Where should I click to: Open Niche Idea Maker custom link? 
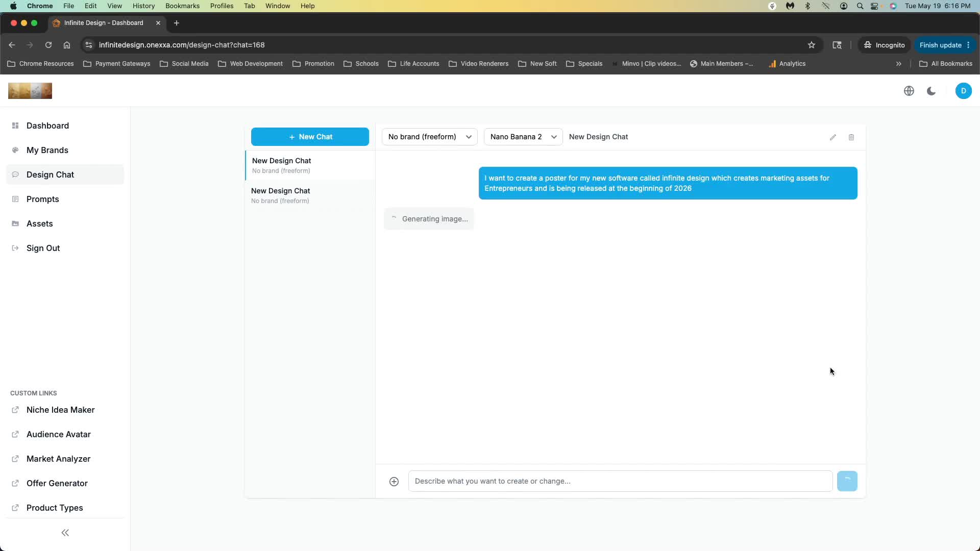(65, 410)
